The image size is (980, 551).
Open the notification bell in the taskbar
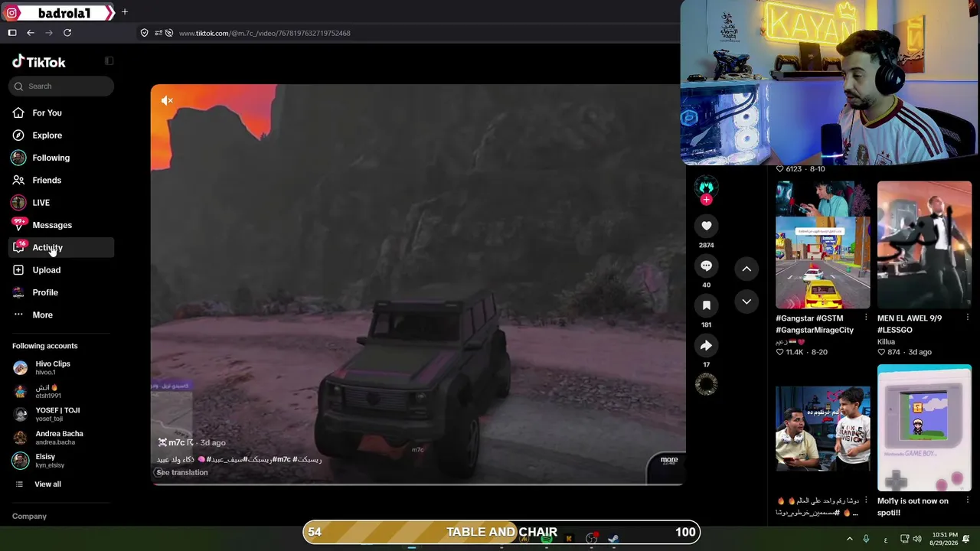tap(966, 539)
